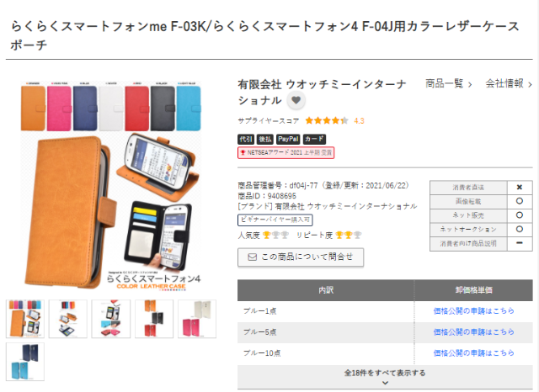Screen dimensions: 539x392
Task: Open 商品一覧 chevron link
Action: 449,83
